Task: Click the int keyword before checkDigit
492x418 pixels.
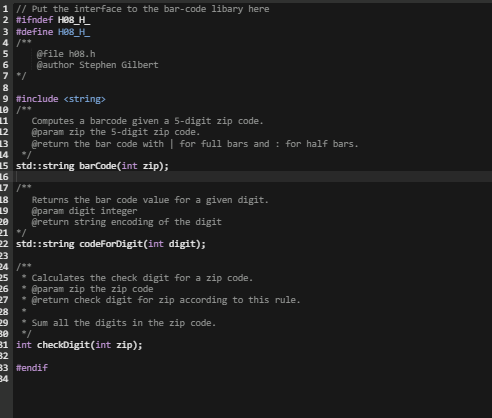Action: [24, 345]
